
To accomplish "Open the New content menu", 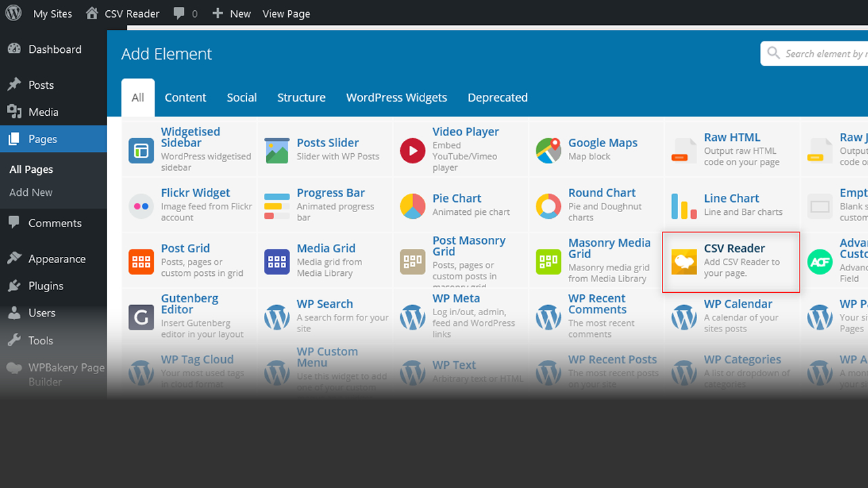I will [x=231, y=14].
